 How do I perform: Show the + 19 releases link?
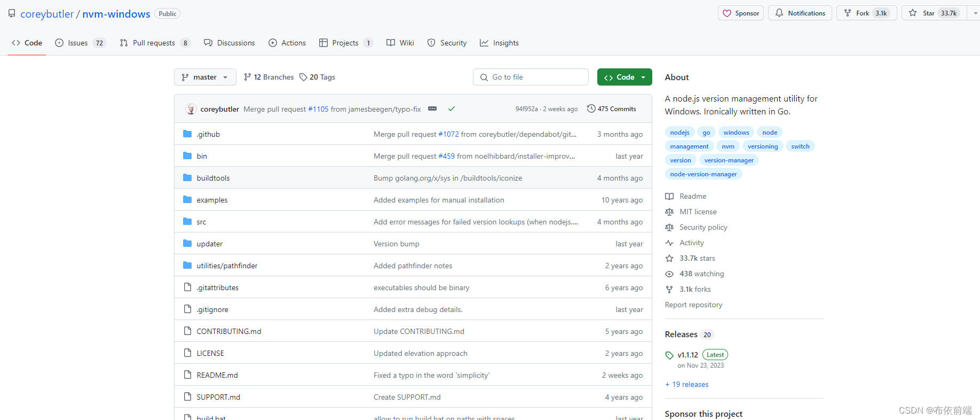(687, 384)
